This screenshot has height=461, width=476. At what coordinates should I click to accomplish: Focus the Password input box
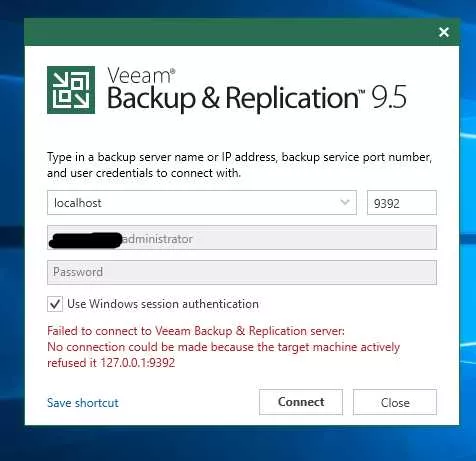(x=242, y=272)
